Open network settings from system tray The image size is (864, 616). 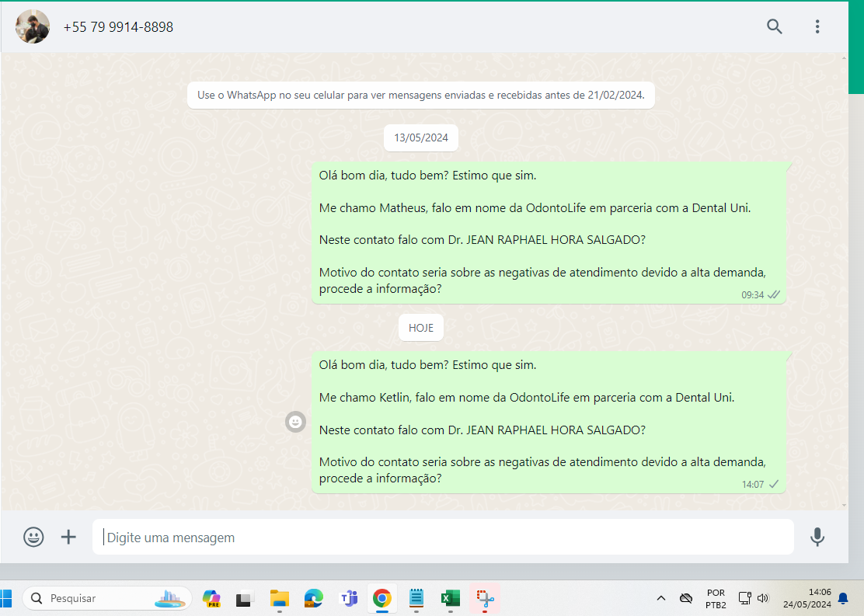(x=745, y=598)
